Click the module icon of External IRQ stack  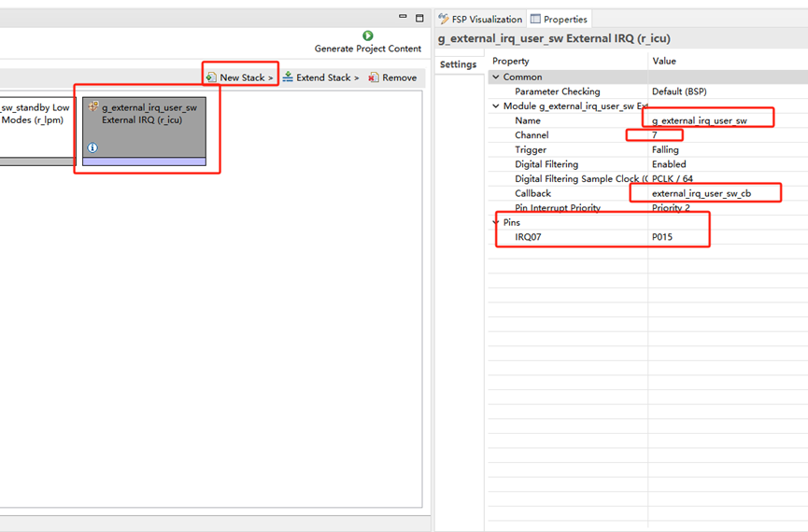point(92,106)
